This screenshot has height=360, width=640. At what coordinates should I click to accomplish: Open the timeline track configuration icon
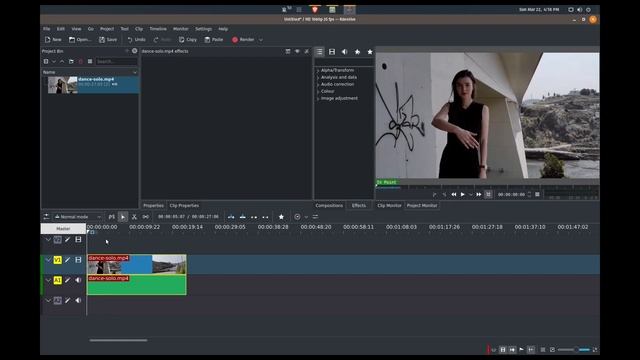(46, 217)
